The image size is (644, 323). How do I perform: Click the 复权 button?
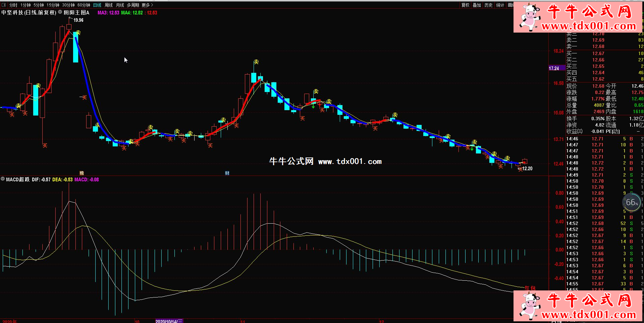[x=466, y=5]
